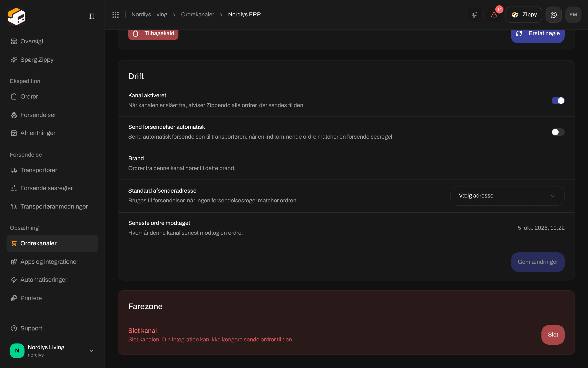This screenshot has width=588, height=368.
Task: Enable Send forsendelser automatisk switch
Action: 558,132
